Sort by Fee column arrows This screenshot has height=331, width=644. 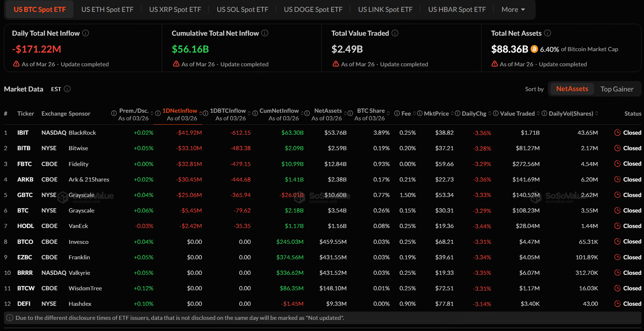[x=415, y=113]
